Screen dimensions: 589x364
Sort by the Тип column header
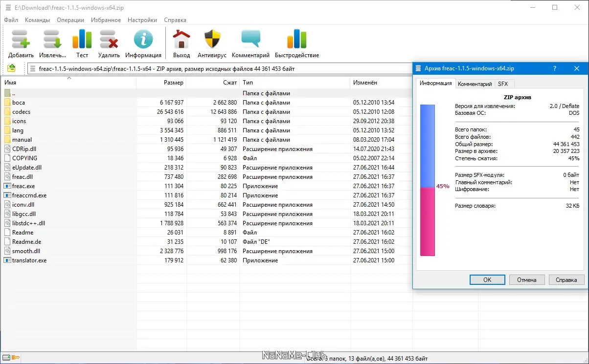(294, 83)
